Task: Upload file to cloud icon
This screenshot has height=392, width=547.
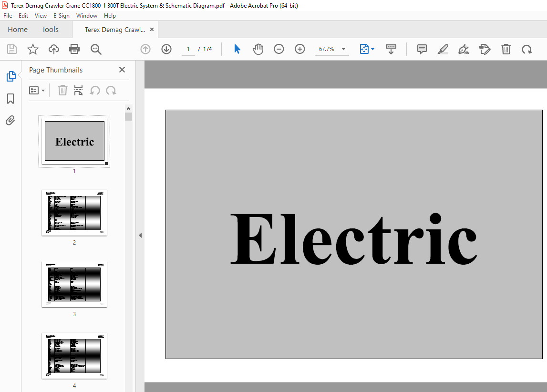Action: [x=54, y=49]
